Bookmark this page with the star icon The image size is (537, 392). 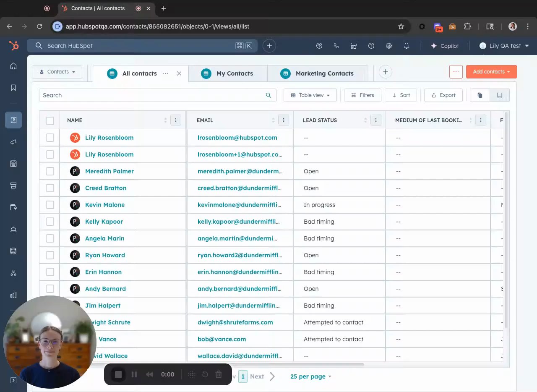[401, 26]
